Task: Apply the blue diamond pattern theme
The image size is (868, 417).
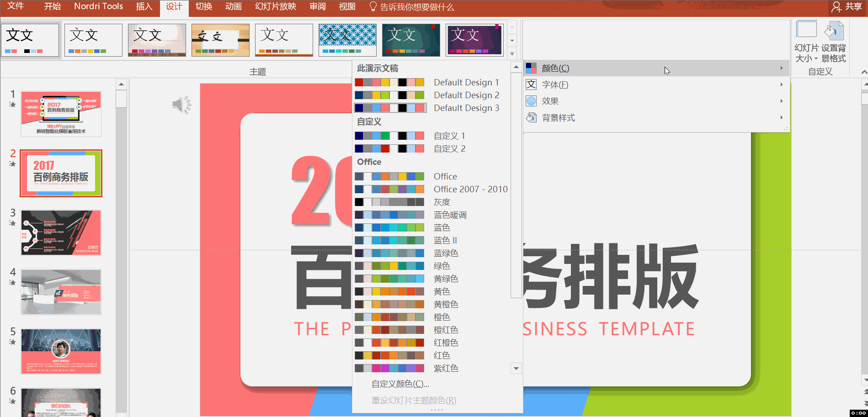Action: pyautogui.click(x=347, y=40)
